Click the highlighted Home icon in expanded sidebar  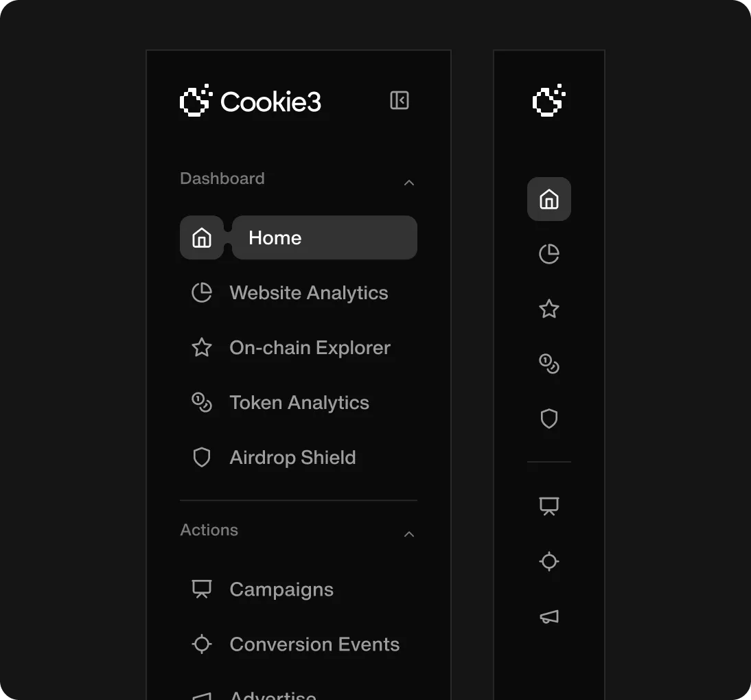(201, 237)
